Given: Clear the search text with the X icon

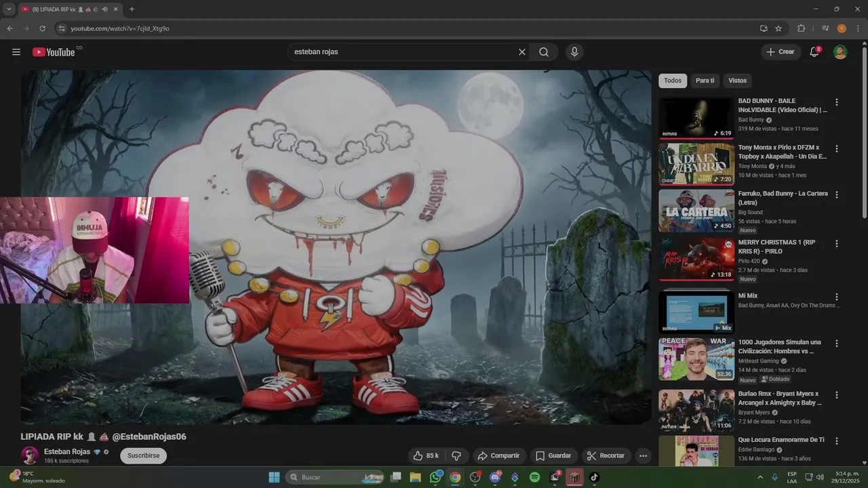Looking at the screenshot, I should [522, 52].
